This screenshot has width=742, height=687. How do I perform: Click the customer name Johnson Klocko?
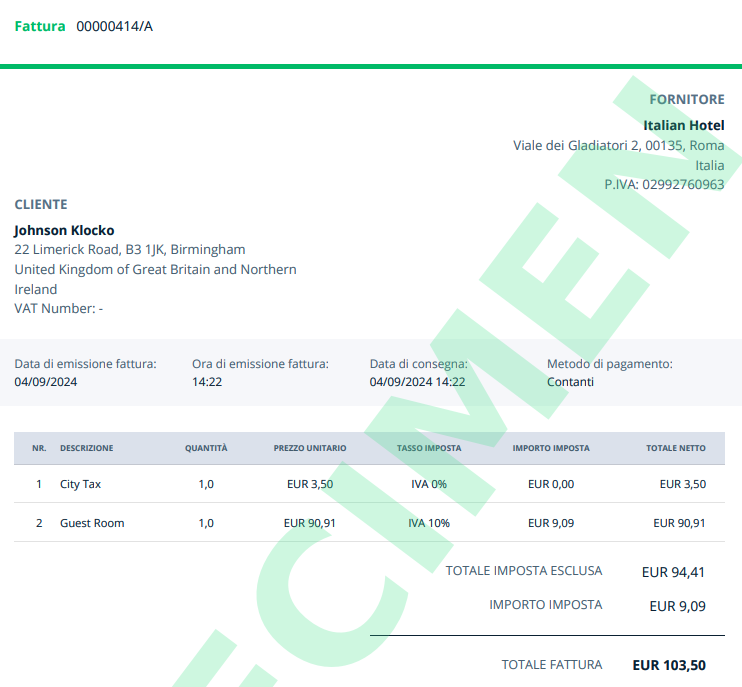(64, 230)
